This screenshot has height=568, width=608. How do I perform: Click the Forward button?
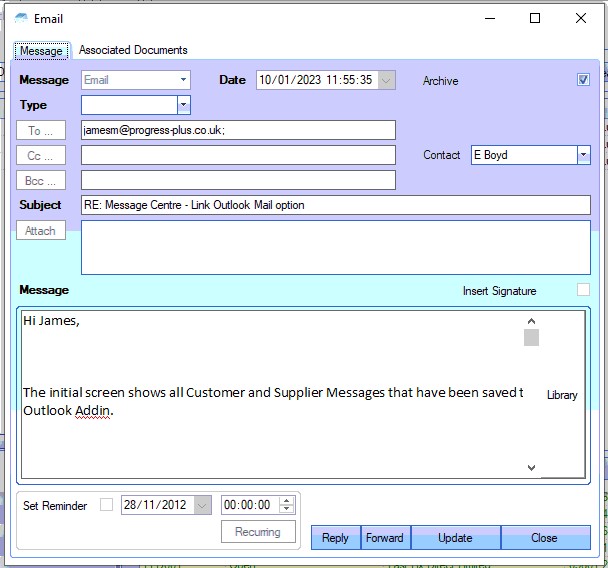(x=385, y=538)
